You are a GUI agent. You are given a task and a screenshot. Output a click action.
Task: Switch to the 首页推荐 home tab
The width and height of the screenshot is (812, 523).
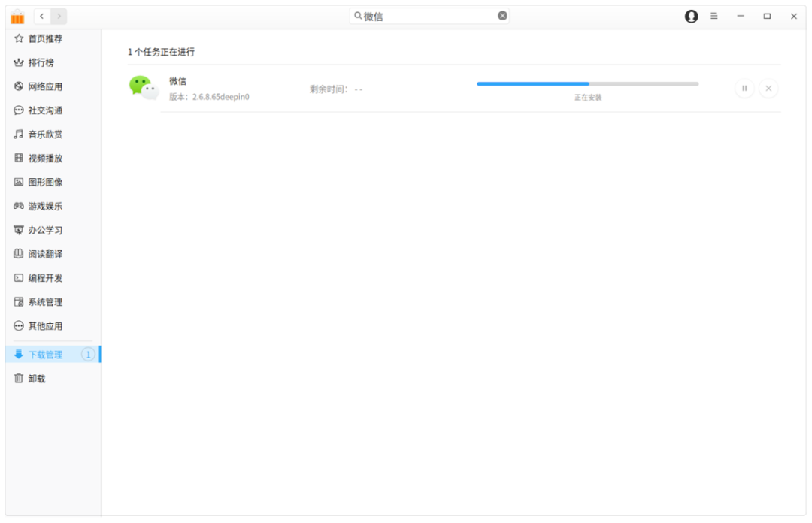click(x=41, y=38)
